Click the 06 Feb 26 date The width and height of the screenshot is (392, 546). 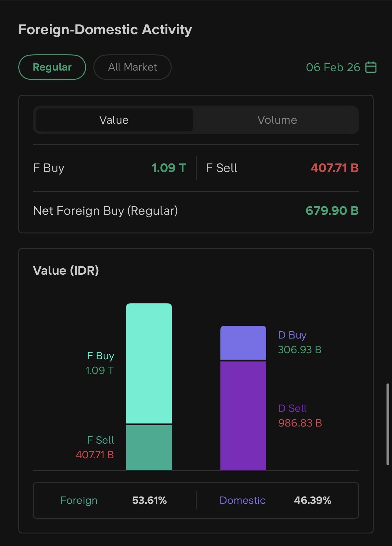[x=333, y=67]
